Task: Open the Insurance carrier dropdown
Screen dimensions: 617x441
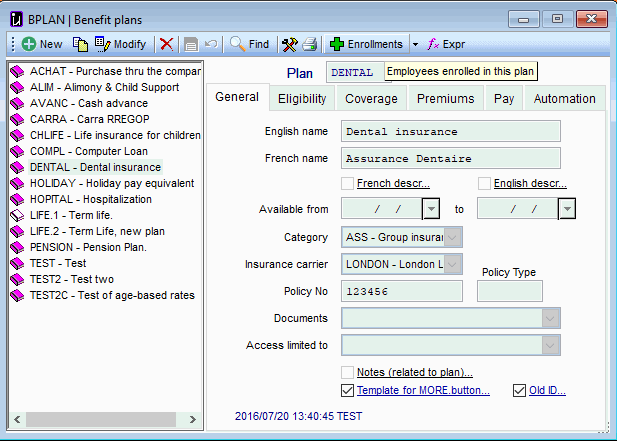Action: tap(453, 264)
